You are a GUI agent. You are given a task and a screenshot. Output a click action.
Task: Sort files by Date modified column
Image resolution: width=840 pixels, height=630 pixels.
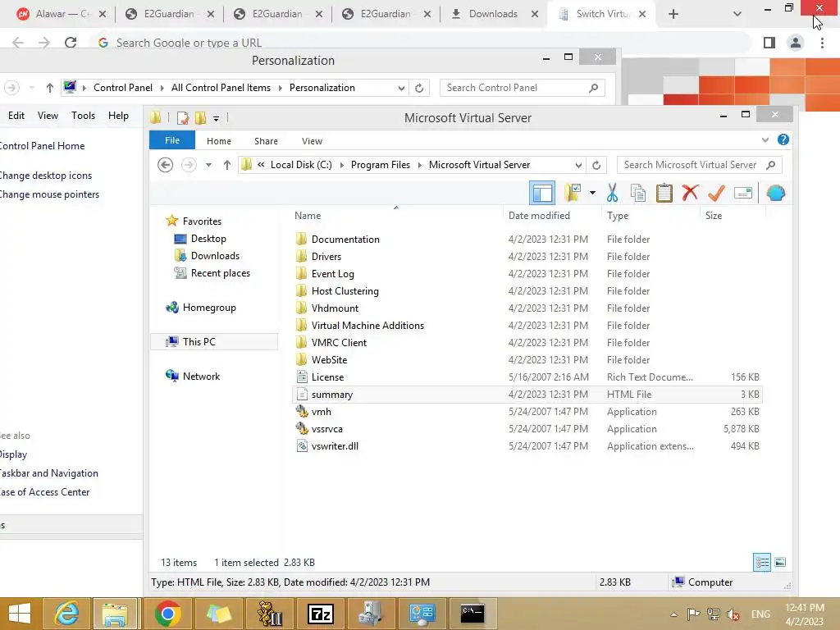[539, 216]
